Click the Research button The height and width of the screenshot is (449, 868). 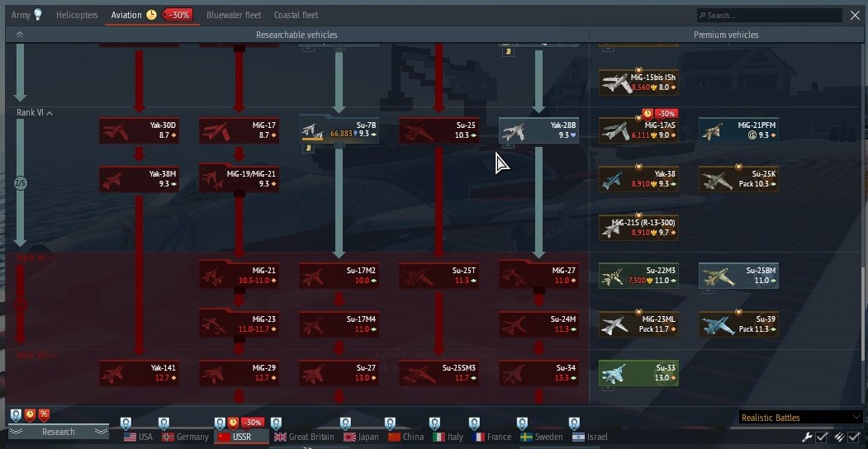tap(58, 432)
